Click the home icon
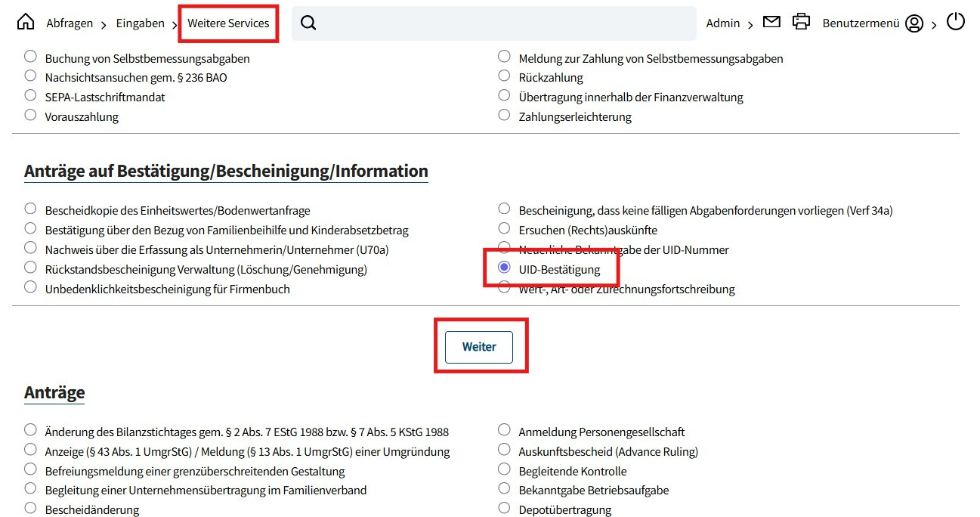 click(26, 22)
